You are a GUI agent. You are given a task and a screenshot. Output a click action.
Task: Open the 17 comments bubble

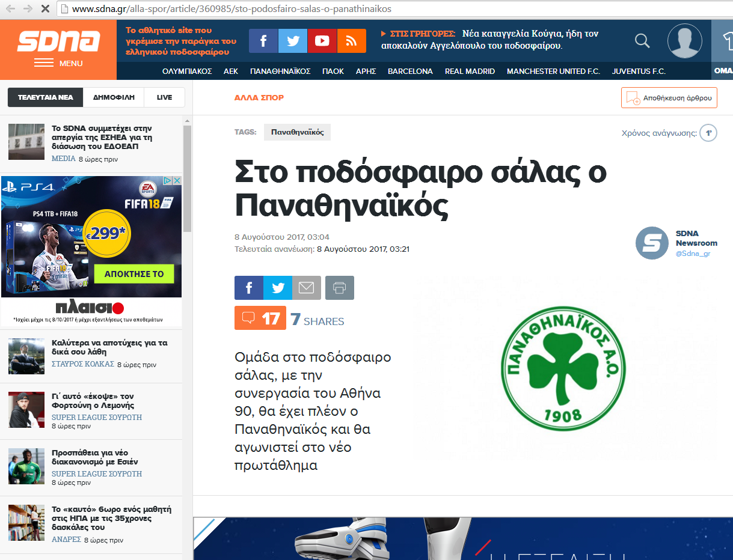(x=260, y=318)
